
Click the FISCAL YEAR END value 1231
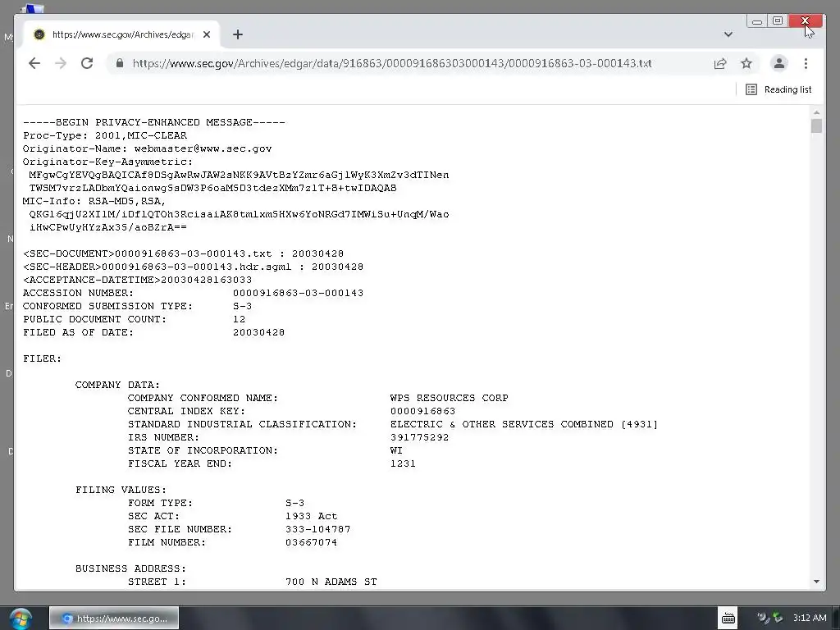pos(403,464)
